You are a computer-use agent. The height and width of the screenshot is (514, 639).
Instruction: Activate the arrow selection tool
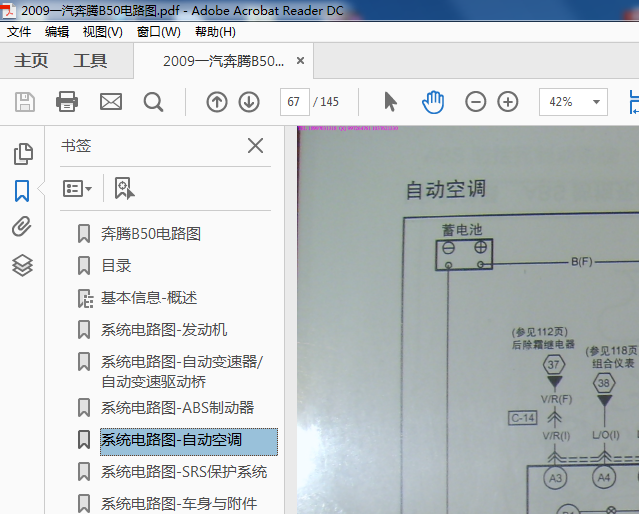pyautogui.click(x=390, y=102)
